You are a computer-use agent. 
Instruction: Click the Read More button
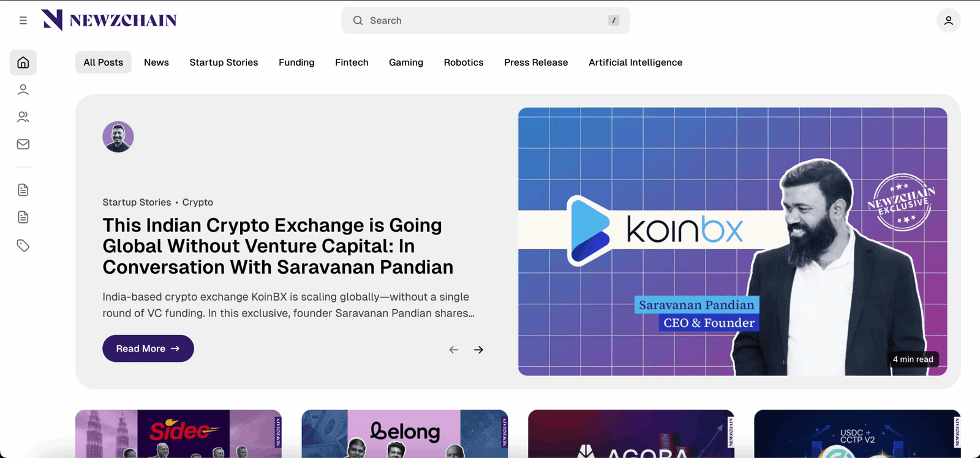[148, 348]
